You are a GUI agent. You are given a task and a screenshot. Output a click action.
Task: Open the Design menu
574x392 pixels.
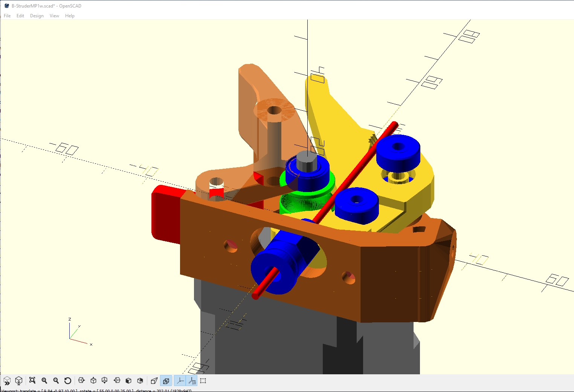tap(37, 16)
